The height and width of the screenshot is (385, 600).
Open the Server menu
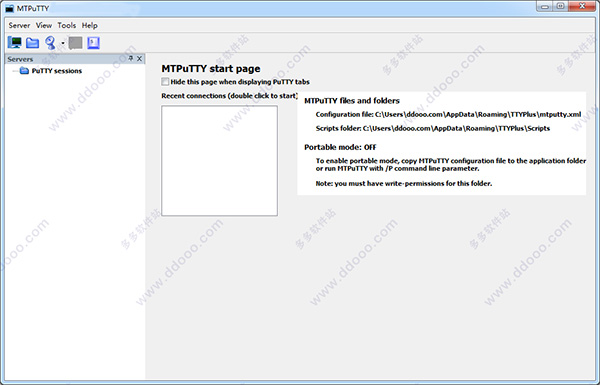click(x=19, y=25)
